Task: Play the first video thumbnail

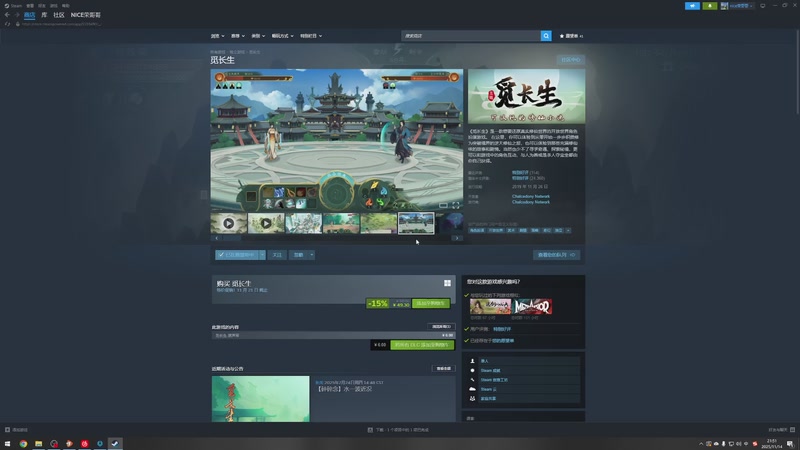Action: click(x=229, y=223)
